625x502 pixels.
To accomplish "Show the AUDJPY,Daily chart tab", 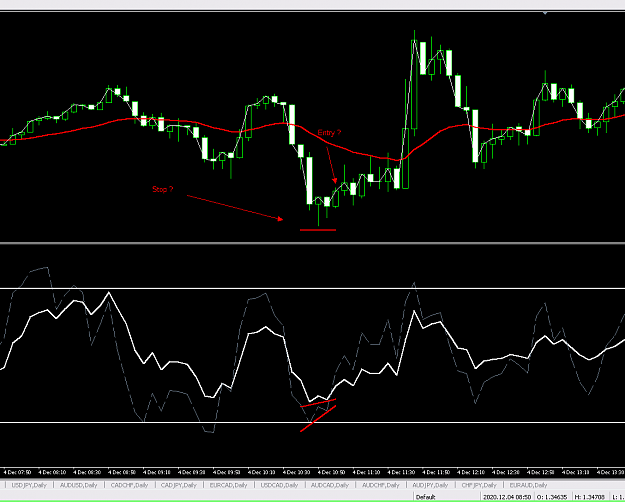I will (430, 485).
